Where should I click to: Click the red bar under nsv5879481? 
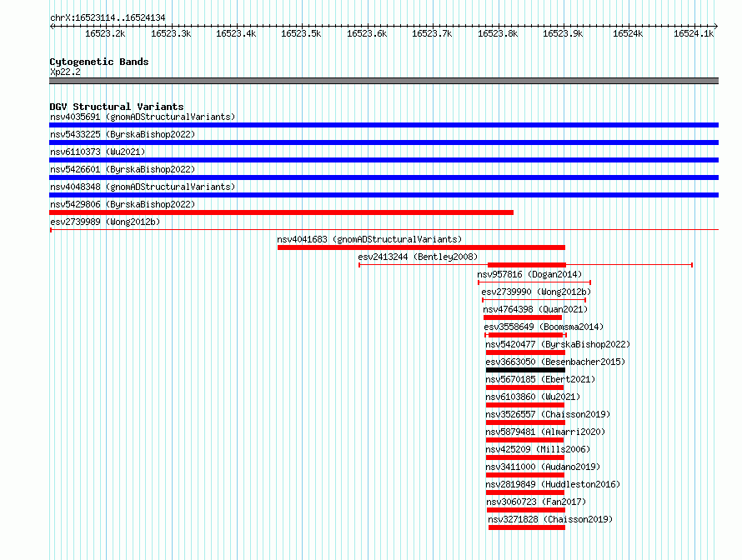[524, 440]
